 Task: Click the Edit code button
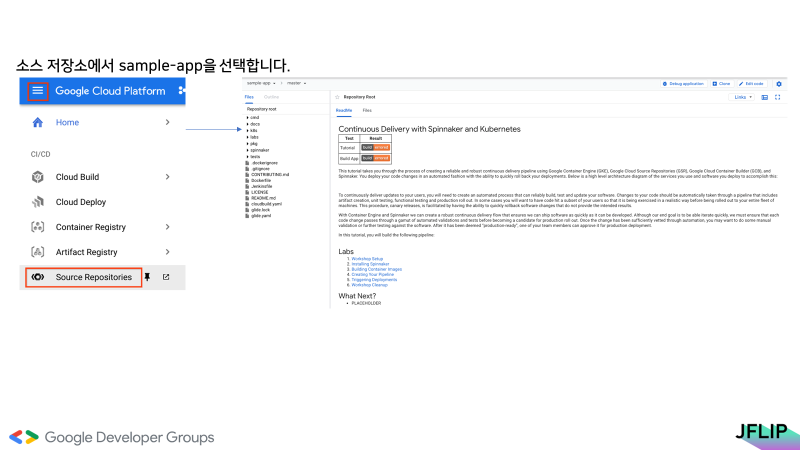(x=751, y=84)
